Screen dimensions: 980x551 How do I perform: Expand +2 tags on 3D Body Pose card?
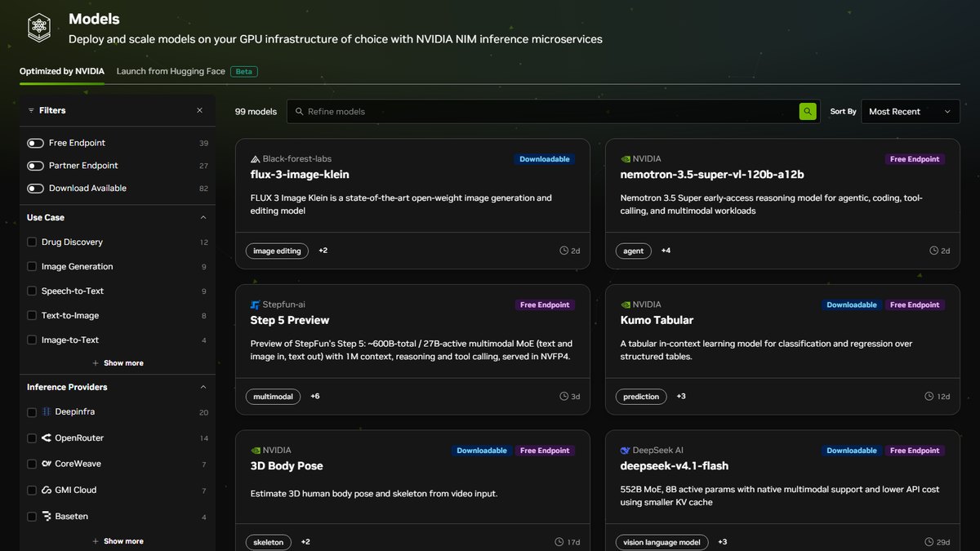(305, 542)
